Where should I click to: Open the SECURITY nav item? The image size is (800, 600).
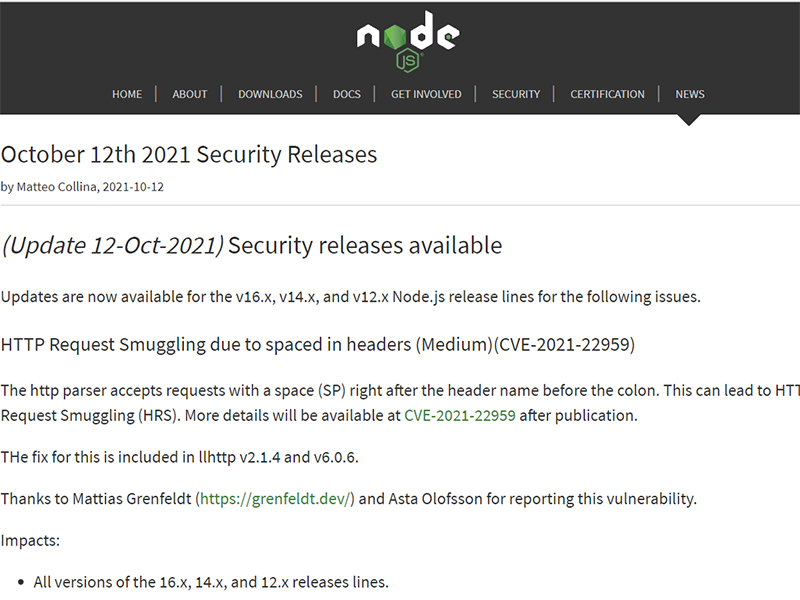[x=516, y=94]
